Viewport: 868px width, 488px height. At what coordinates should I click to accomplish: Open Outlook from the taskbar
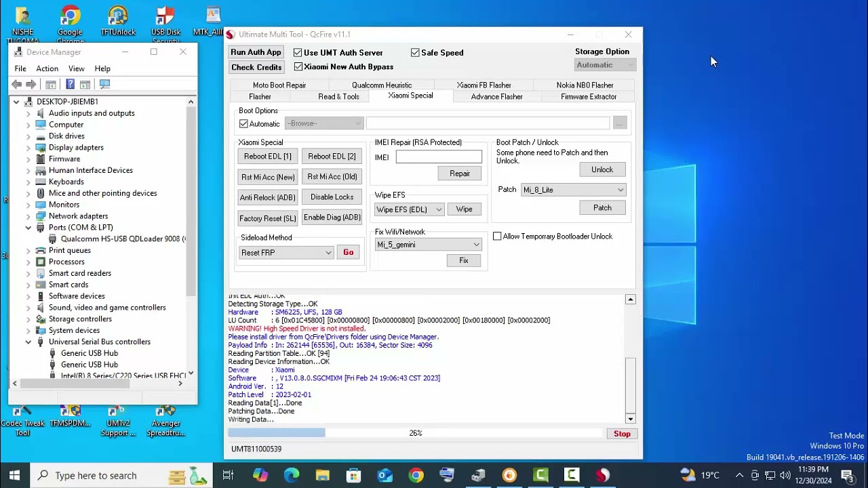pyautogui.click(x=384, y=475)
